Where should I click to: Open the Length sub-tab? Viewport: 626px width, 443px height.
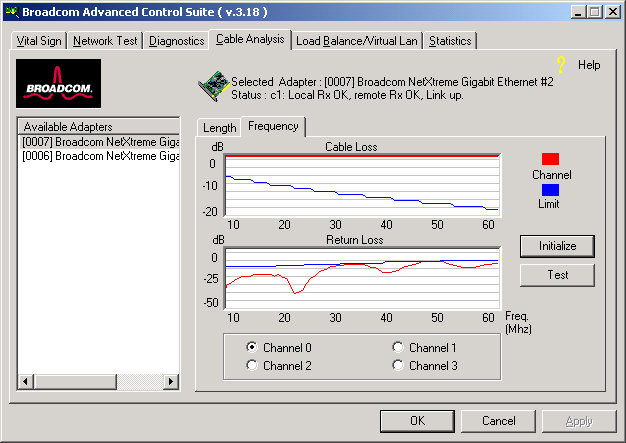coord(220,128)
